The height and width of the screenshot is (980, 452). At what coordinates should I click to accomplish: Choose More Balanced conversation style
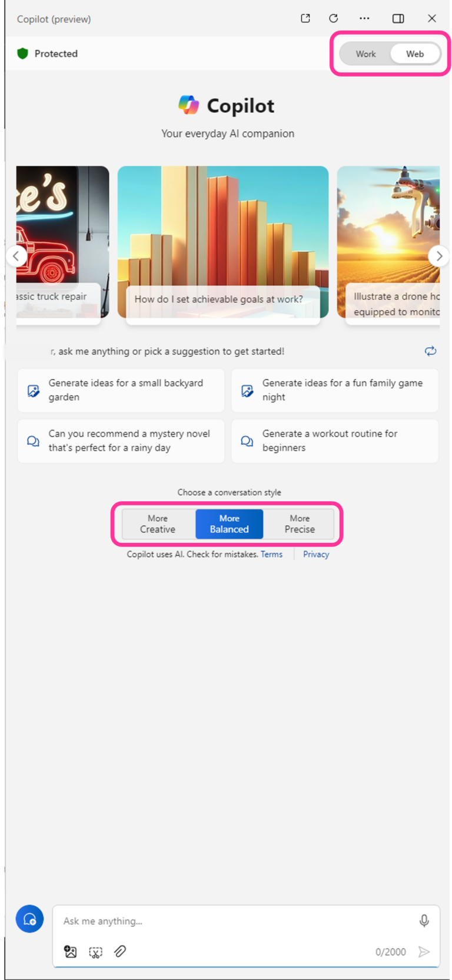[230, 524]
